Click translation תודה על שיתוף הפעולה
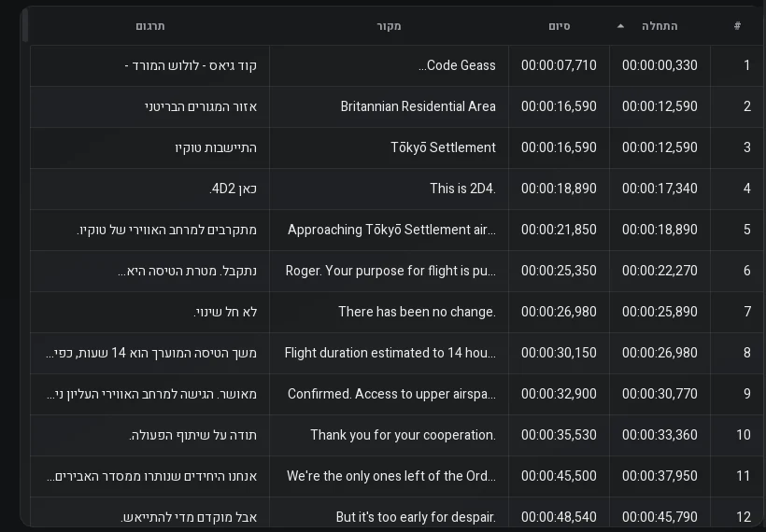 coord(150,434)
